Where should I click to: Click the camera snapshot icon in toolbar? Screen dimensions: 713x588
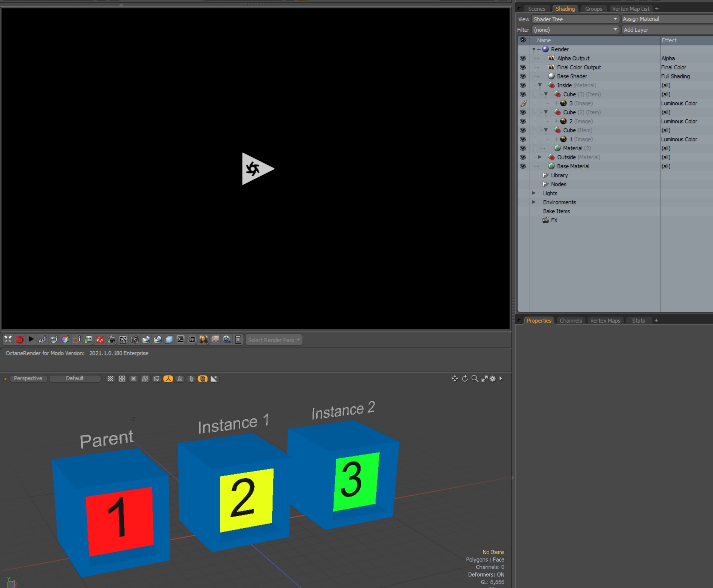tap(135, 339)
